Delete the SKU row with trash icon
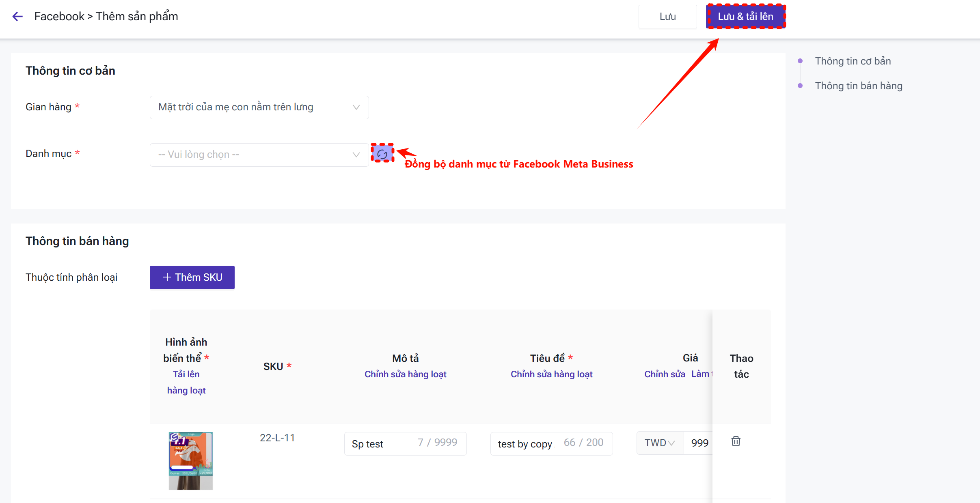 (736, 441)
